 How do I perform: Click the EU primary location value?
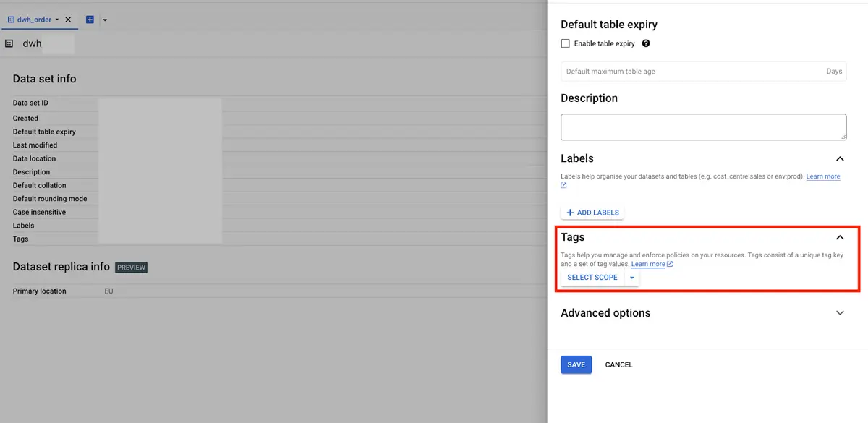click(109, 291)
